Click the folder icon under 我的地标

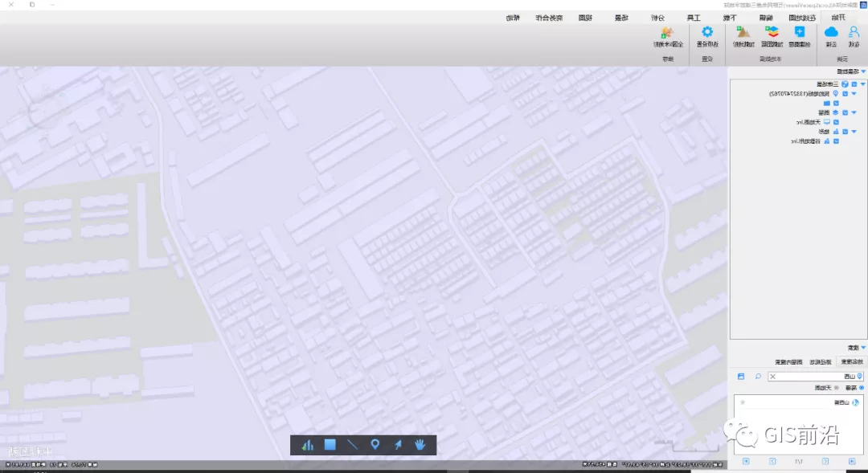click(x=826, y=103)
